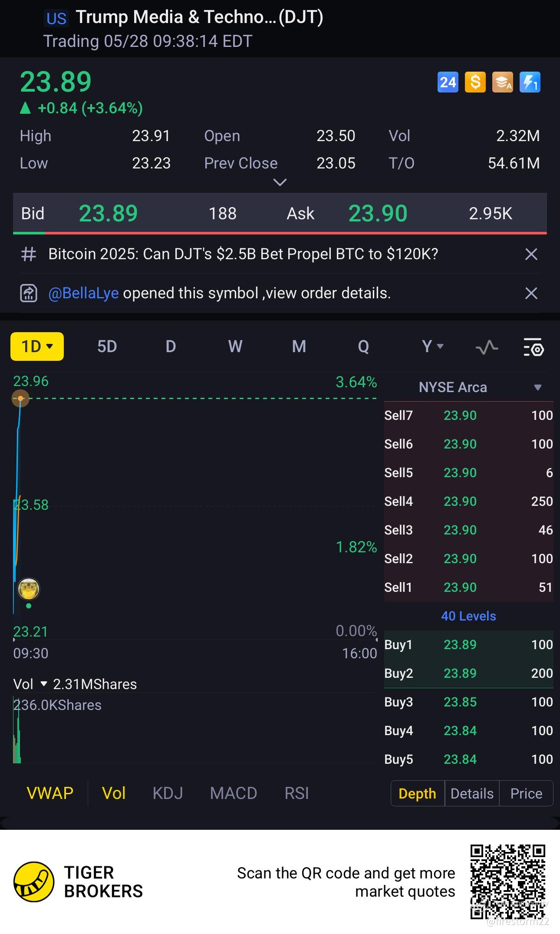This screenshot has height=934, width=560.
Task: Tap the Bid price 23.89
Action: [108, 213]
